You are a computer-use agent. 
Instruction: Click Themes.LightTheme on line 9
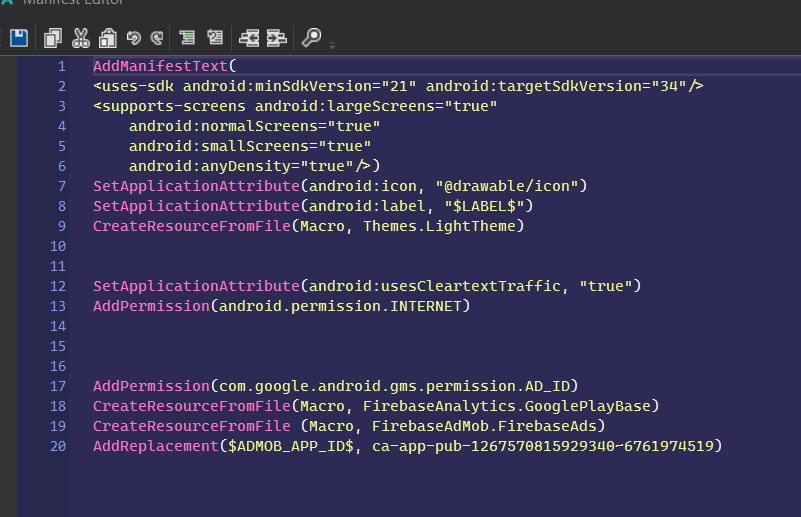(439, 226)
